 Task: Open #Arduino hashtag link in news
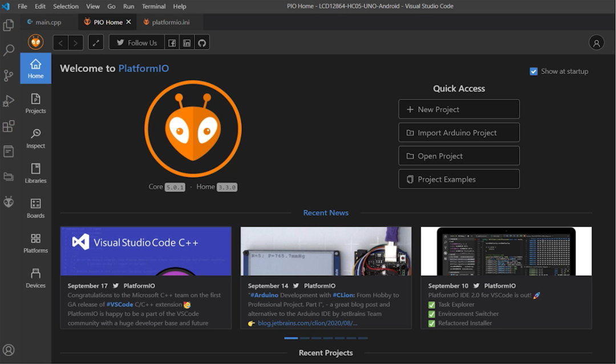pos(264,295)
